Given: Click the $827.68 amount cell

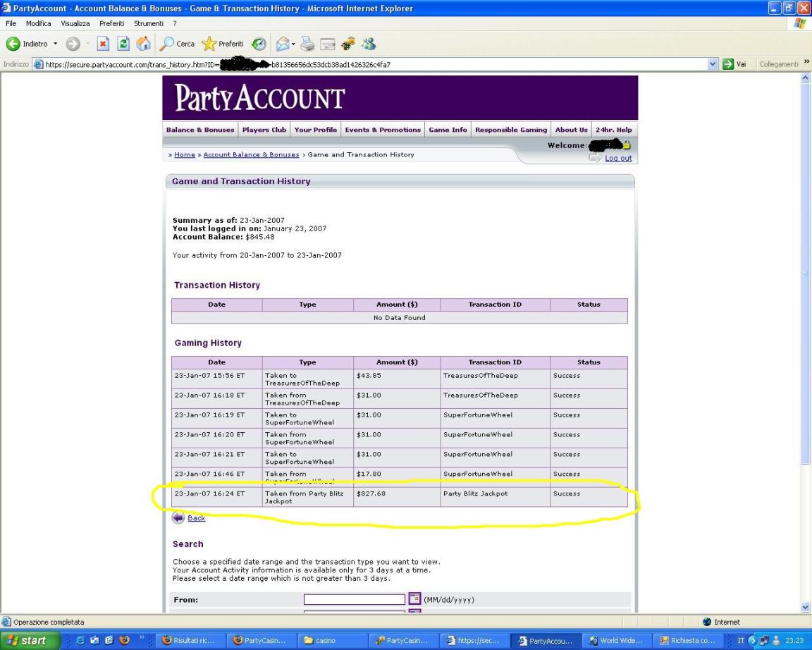Looking at the screenshot, I should [397, 497].
